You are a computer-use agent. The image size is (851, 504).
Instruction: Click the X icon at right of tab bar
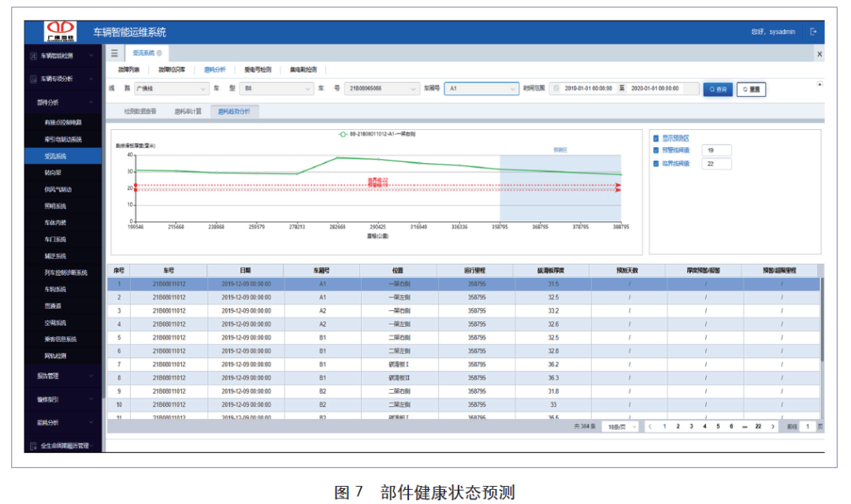(x=819, y=54)
